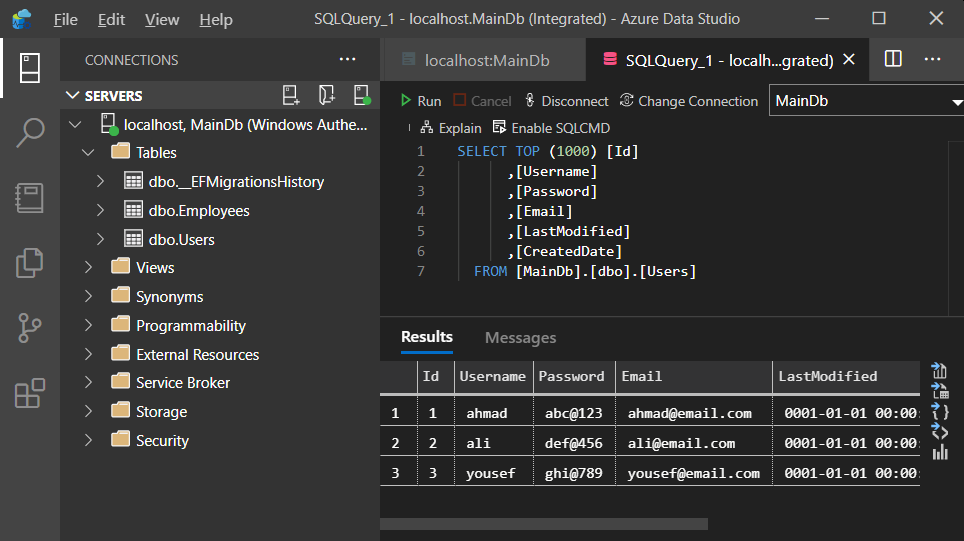
Task: Open the File menu
Action: [65, 20]
